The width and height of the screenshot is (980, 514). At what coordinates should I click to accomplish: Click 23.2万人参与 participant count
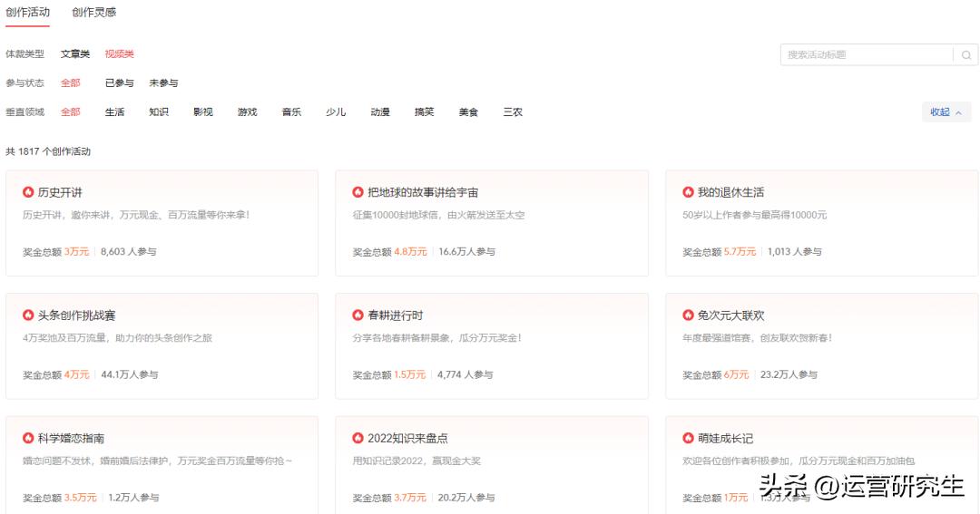(789, 374)
